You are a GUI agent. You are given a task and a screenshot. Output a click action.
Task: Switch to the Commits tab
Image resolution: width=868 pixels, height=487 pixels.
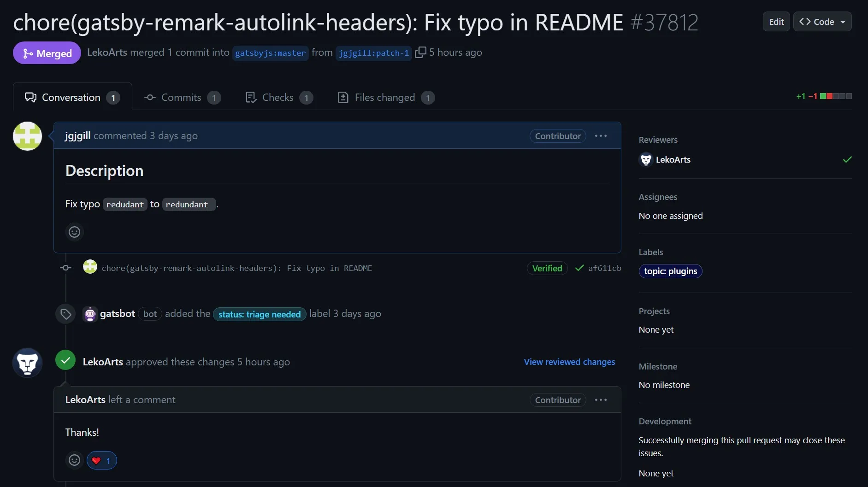[x=182, y=98]
